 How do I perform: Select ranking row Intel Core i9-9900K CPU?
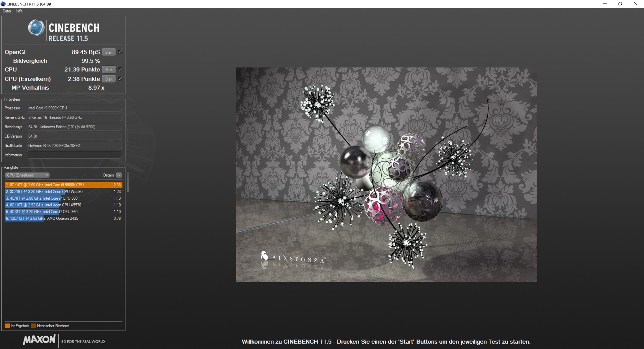pyautogui.click(x=63, y=185)
